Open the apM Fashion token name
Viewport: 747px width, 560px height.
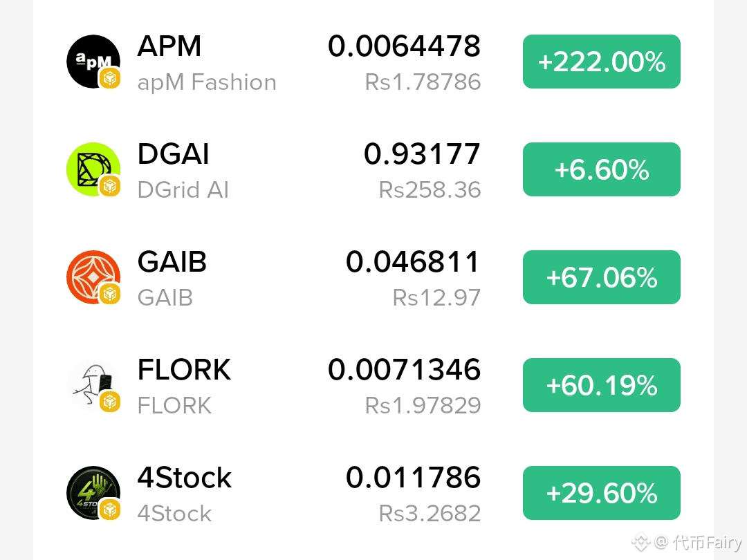207,82
